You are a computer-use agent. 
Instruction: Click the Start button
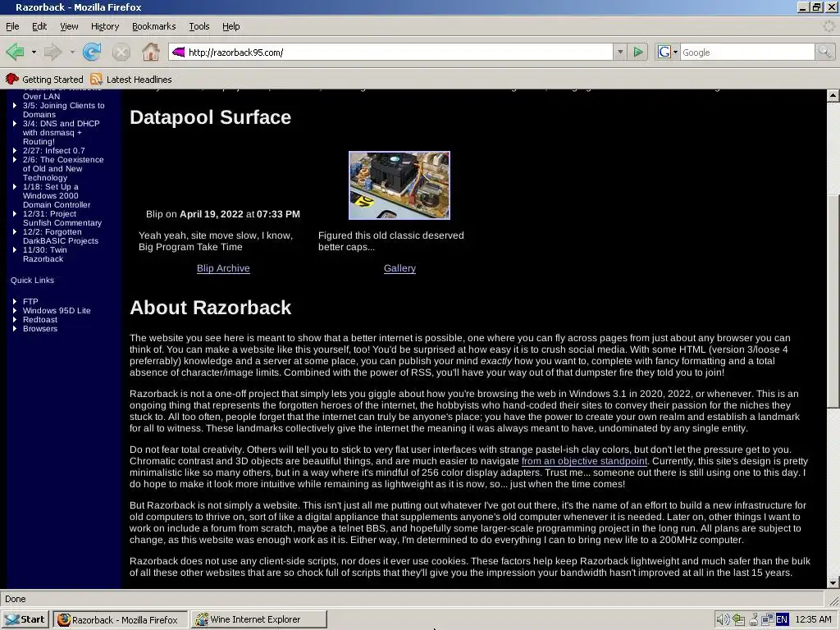click(x=25, y=619)
